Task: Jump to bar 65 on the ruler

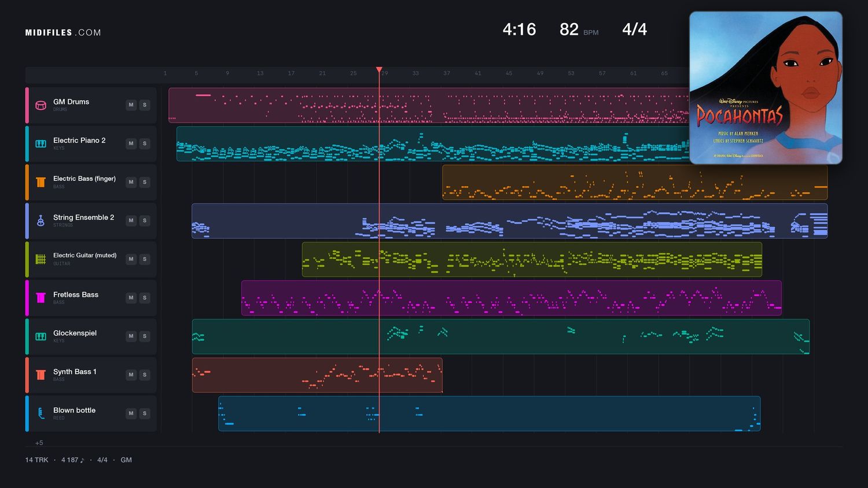Action: coord(664,73)
